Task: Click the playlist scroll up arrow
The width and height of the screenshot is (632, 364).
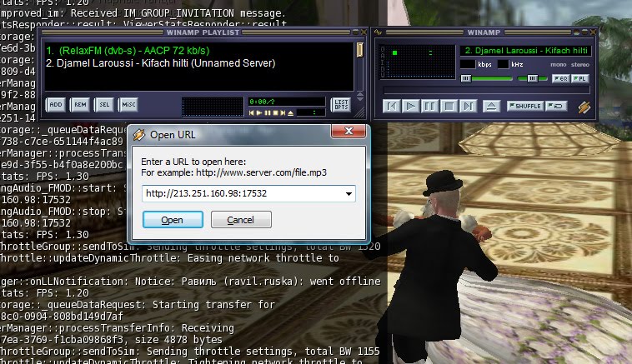Action: [x=360, y=94]
